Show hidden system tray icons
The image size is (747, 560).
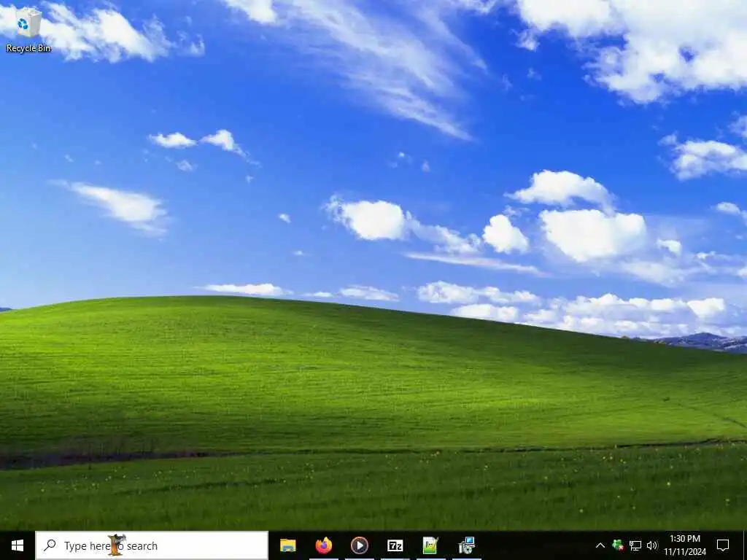coord(600,545)
